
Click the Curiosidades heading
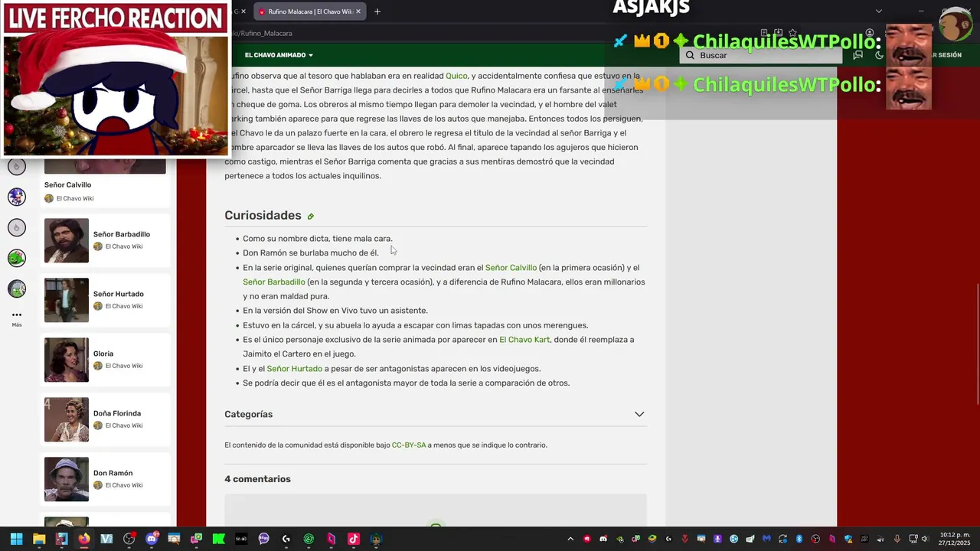coord(263,216)
